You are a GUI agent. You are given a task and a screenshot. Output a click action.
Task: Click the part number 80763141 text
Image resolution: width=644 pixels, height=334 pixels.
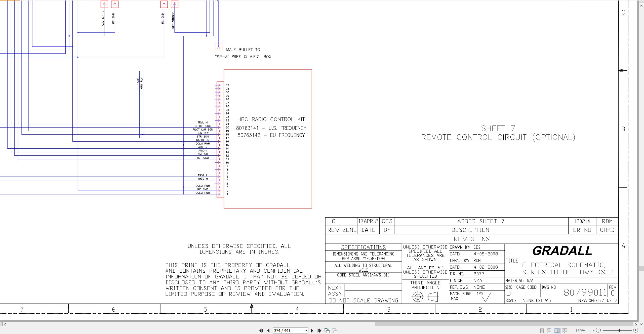click(247, 128)
